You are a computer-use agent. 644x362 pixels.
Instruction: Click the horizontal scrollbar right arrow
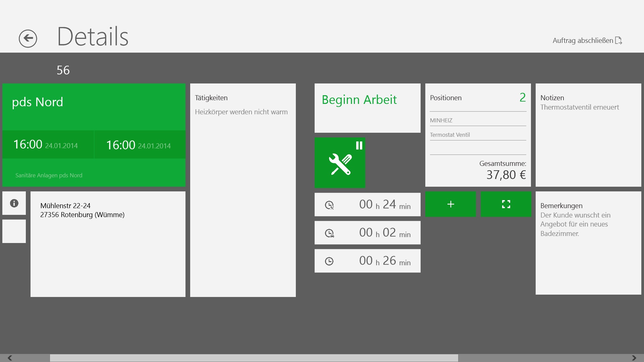(x=634, y=358)
